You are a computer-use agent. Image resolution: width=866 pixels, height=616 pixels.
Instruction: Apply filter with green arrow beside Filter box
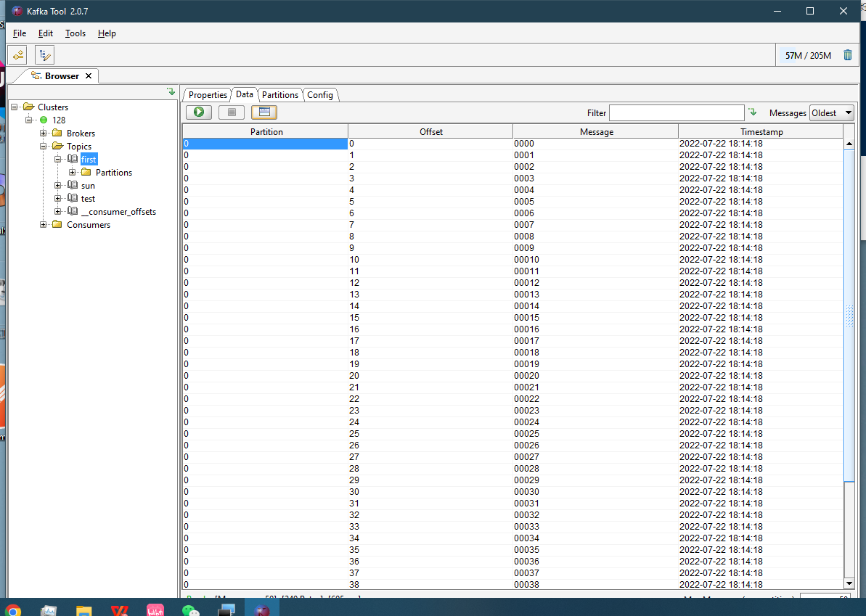coord(753,112)
